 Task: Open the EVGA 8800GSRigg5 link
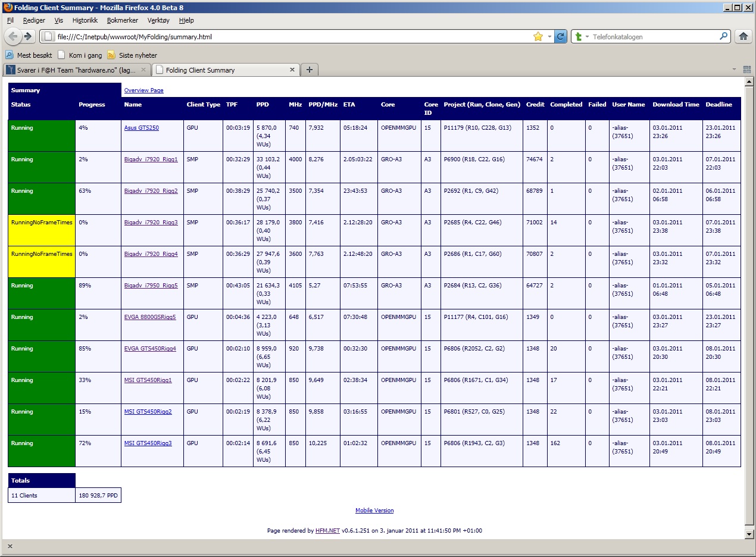(x=150, y=317)
